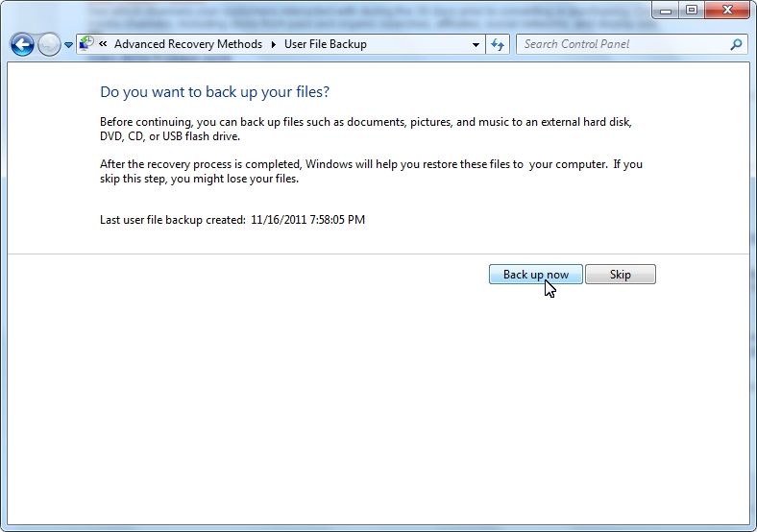Go to Advanced Recovery Methods breadcrumb

pos(187,44)
